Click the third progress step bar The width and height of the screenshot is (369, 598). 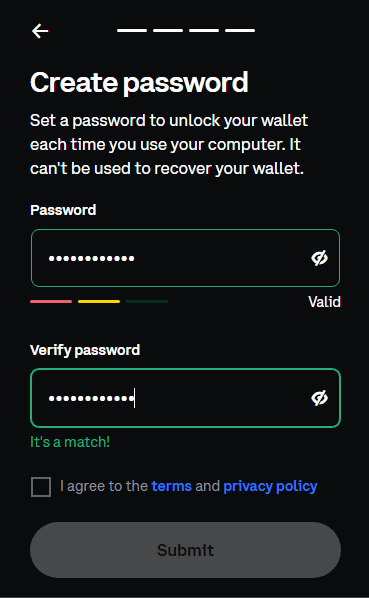coord(204,30)
